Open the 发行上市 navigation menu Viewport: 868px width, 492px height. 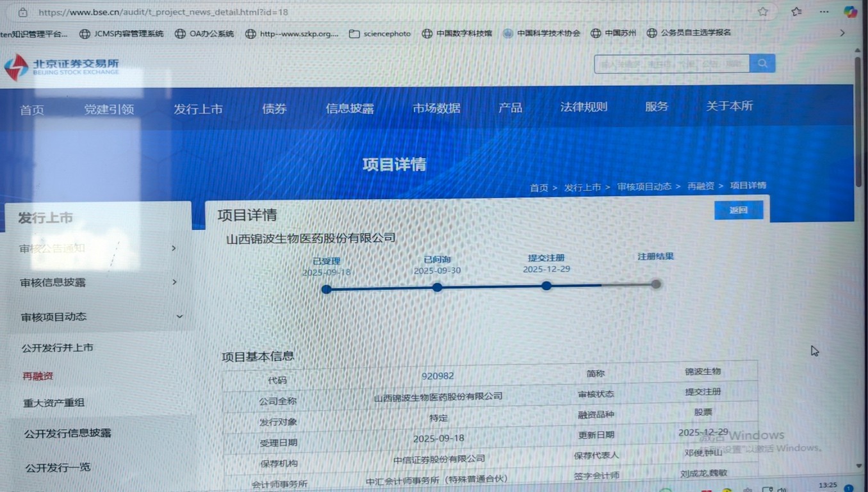pos(198,109)
